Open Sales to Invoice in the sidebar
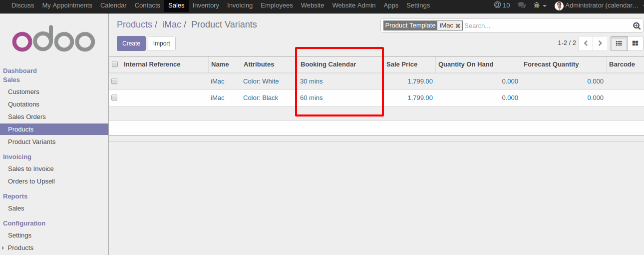644x255 pixels. click(x=31, y=169)
